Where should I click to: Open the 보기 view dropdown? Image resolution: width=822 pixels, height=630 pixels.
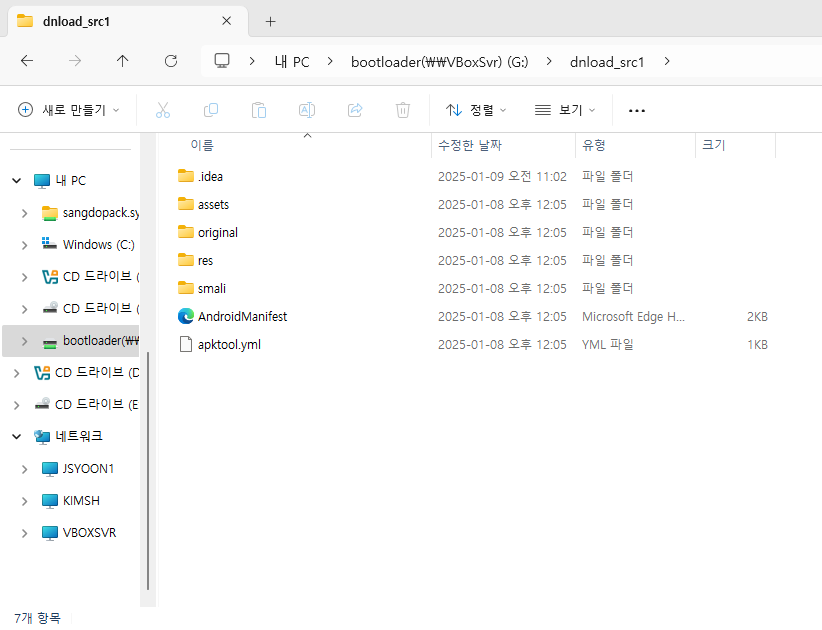tap(565, 110)
